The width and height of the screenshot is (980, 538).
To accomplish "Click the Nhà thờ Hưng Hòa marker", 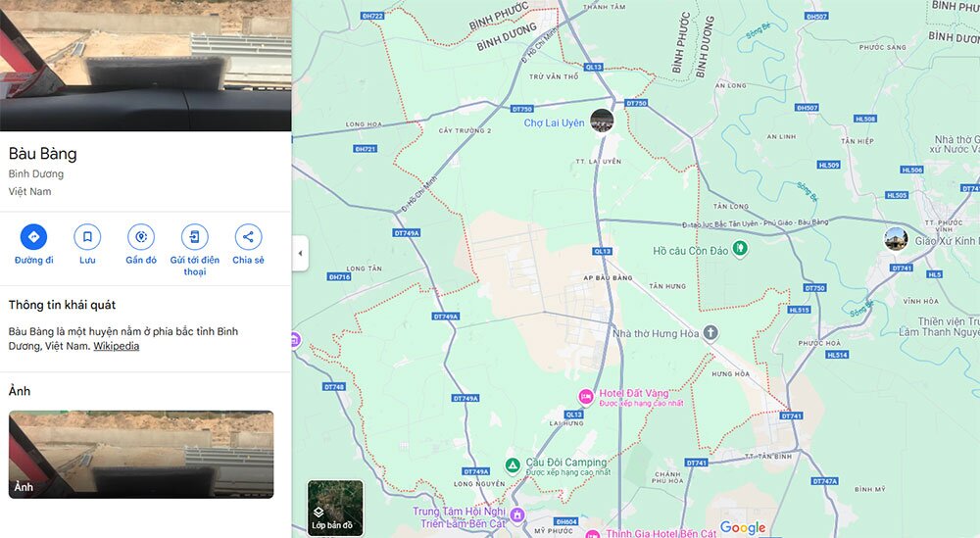I will [x=710, y=334].
